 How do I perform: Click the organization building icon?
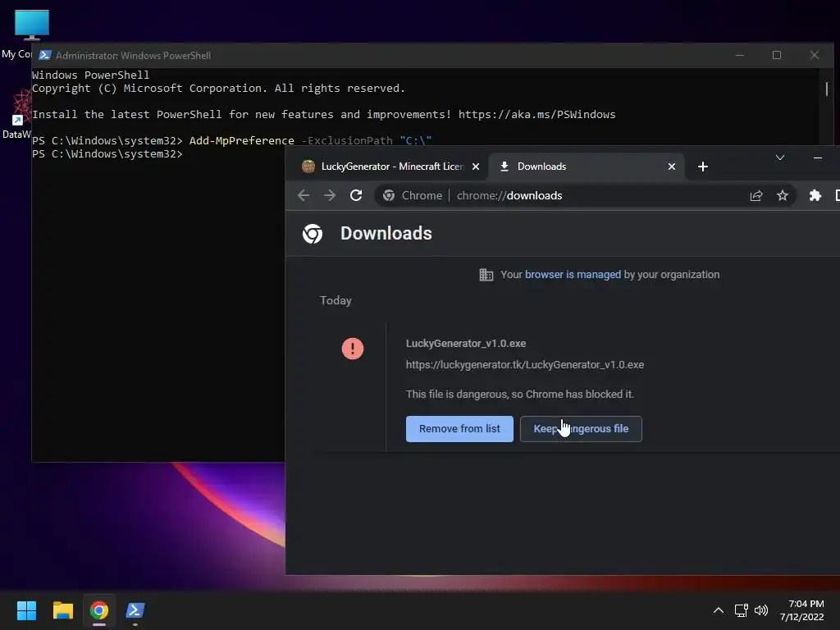[486, 275]
